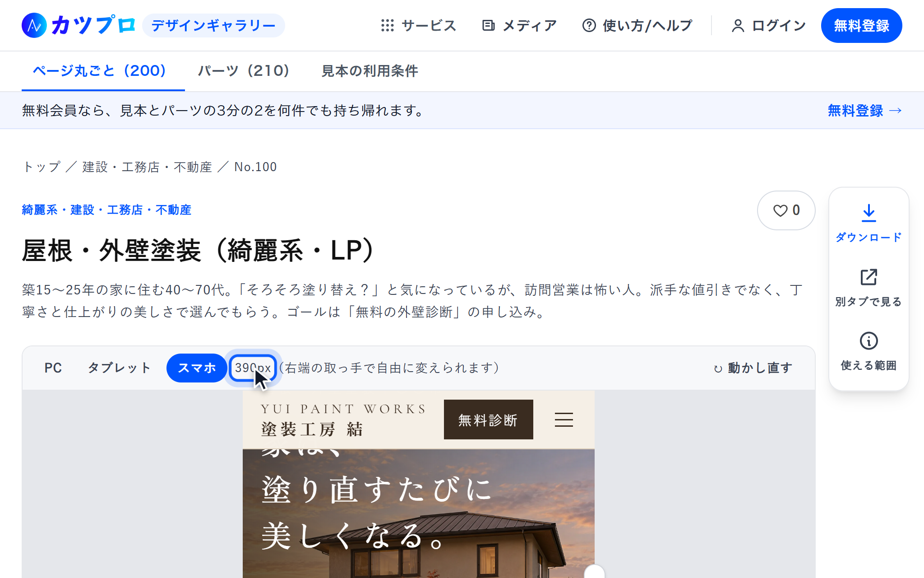This screenshot has width=924, height=578.
Task: Grab the preview width resize handle
Action: 595,572
